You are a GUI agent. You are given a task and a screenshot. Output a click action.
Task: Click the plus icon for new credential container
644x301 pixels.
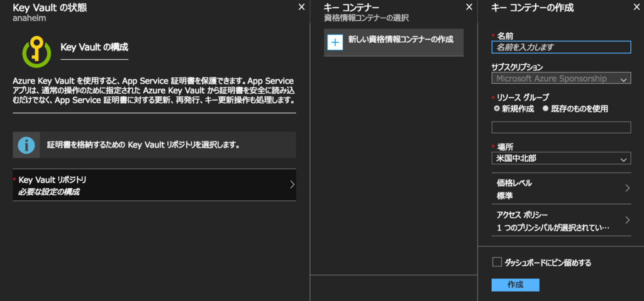pos(335,42)
